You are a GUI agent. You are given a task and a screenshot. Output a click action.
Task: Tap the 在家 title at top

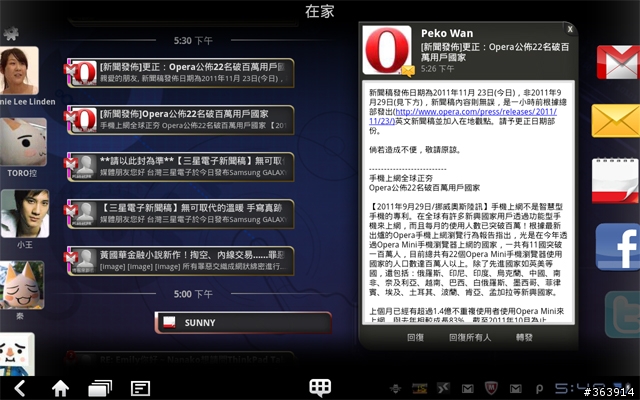320,11
